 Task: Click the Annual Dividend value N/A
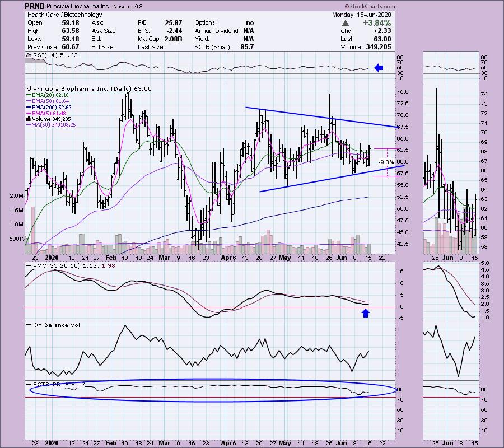pos(249,31)
